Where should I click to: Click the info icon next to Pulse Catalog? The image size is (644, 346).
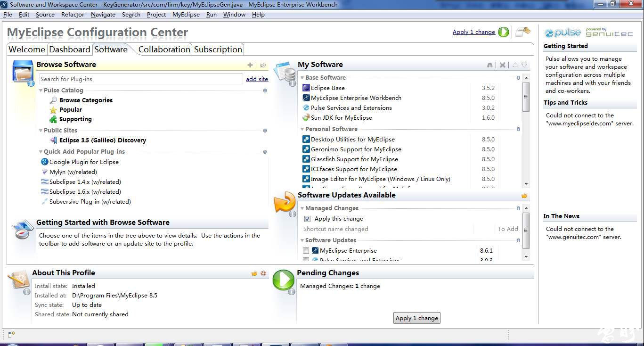pos(265,91)
